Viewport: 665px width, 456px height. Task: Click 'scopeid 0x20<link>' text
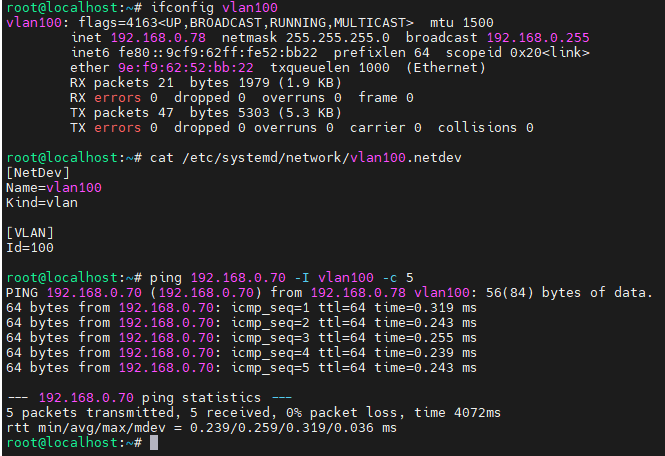(x=517, y=53)
